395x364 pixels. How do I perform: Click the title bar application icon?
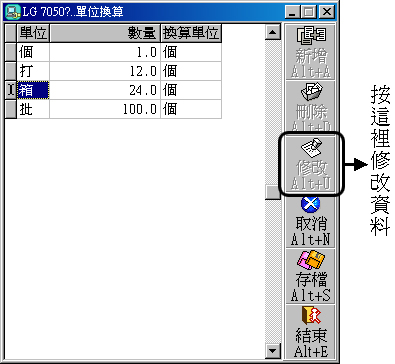tap(13, 12)
